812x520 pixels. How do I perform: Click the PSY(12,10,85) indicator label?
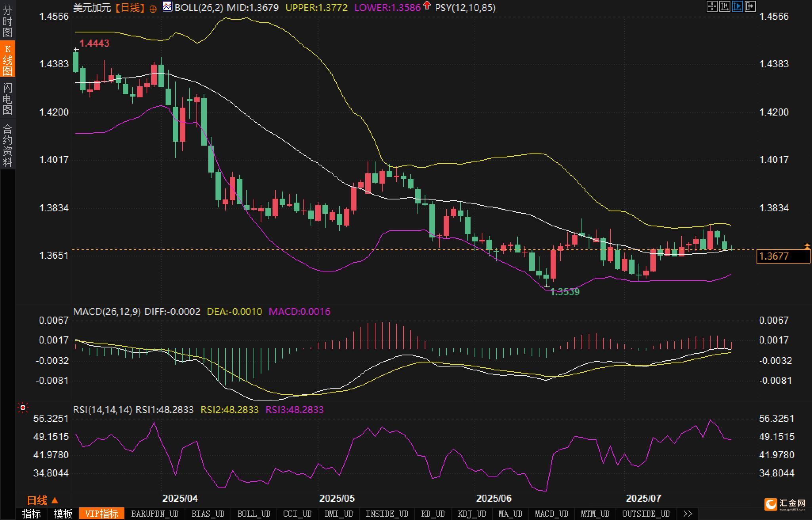click(x=465, y=8)
